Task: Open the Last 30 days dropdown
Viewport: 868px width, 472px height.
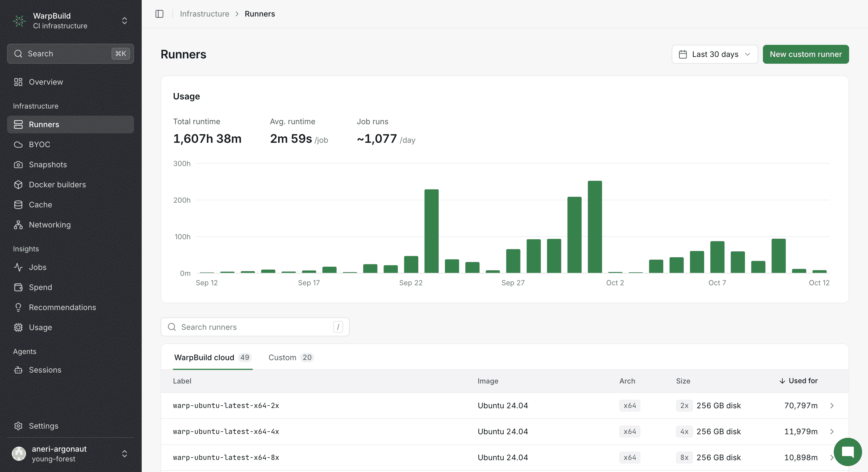Action: (x=714, y=54)
